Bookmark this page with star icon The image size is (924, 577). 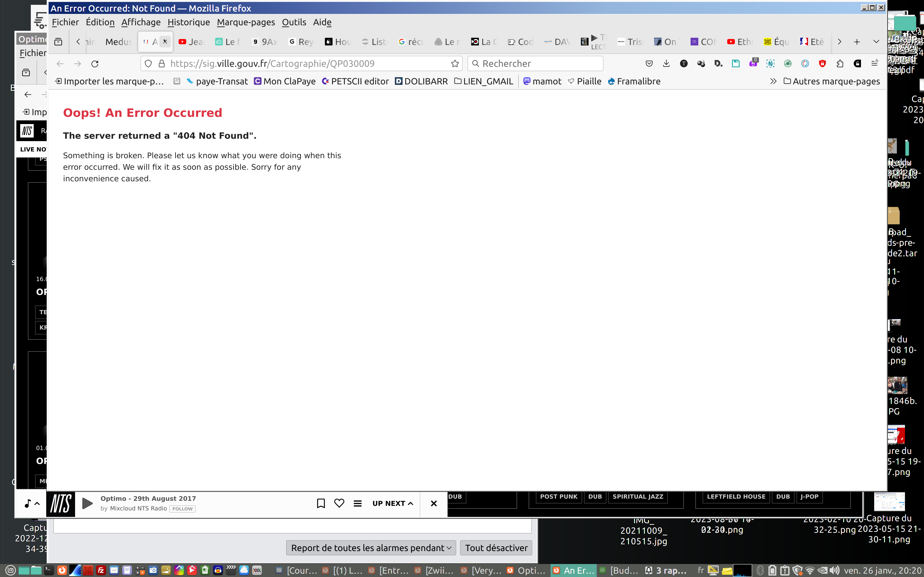click(x=455, y=64)
